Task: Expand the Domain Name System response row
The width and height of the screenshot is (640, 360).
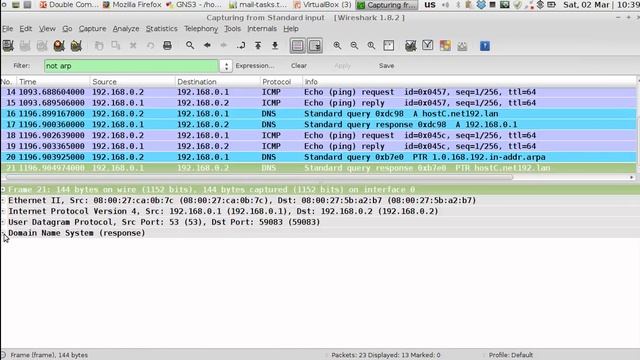Action: click(x=3, y=233)
